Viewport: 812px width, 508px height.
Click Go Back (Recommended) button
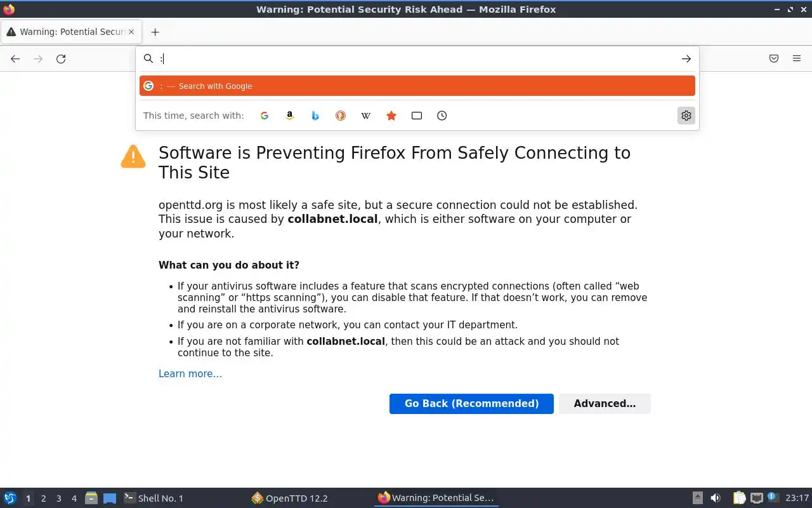(x=471, y=404)
